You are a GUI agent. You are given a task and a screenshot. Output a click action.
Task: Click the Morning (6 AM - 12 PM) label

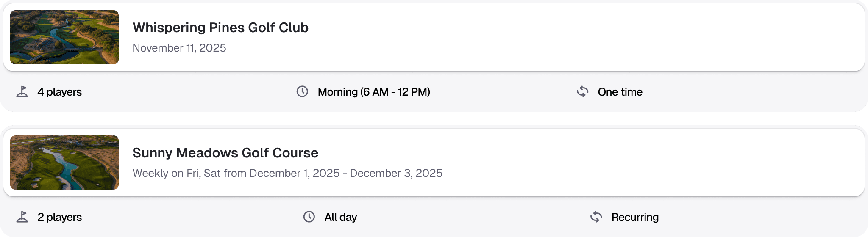pos(374,92)
